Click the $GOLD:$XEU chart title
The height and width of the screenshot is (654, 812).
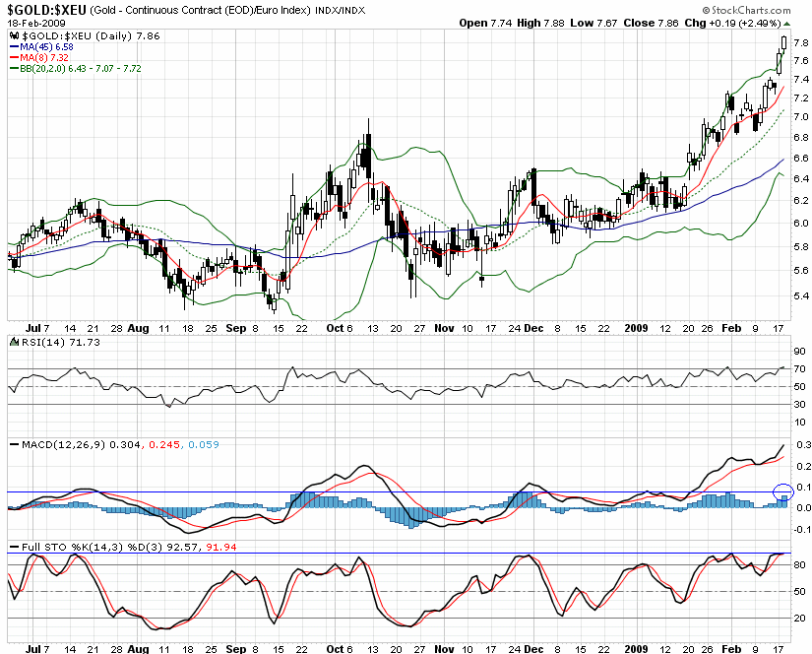pos(46,10)
